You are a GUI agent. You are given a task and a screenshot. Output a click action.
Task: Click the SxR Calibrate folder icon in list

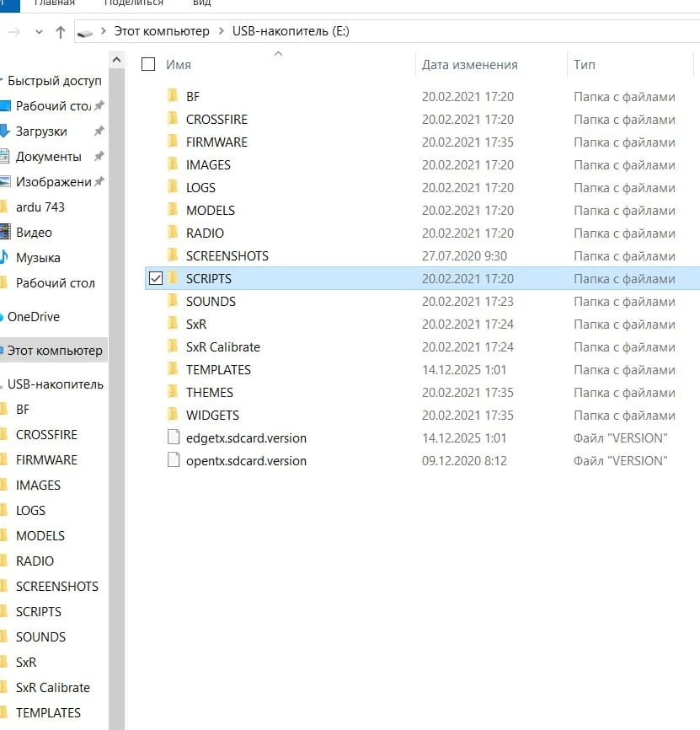click(173, 346)
